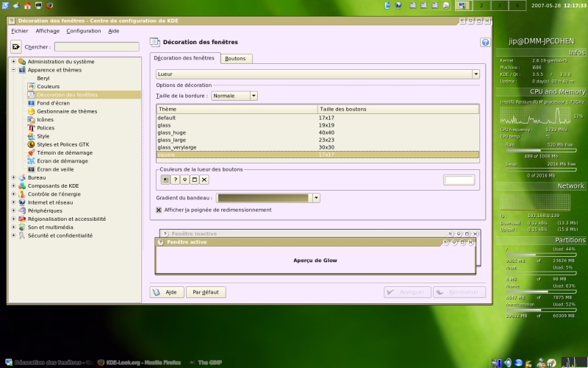Click the globe icon in top panel
588x368 pixels.
click(398, 5)
